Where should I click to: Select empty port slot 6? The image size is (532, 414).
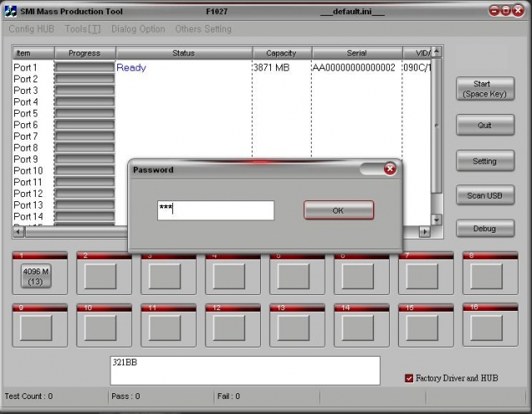click(x=358, y=277)
